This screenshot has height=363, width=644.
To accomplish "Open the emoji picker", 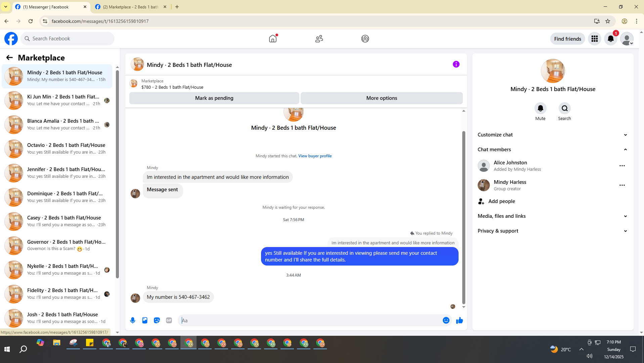I will [x=446, y=320].
